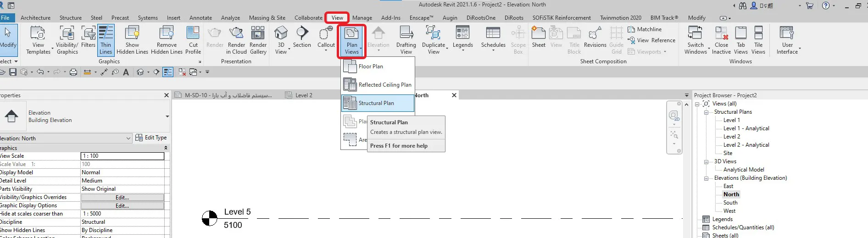Switch to the Annotate ribbon tab

click(x=200, y=18)
